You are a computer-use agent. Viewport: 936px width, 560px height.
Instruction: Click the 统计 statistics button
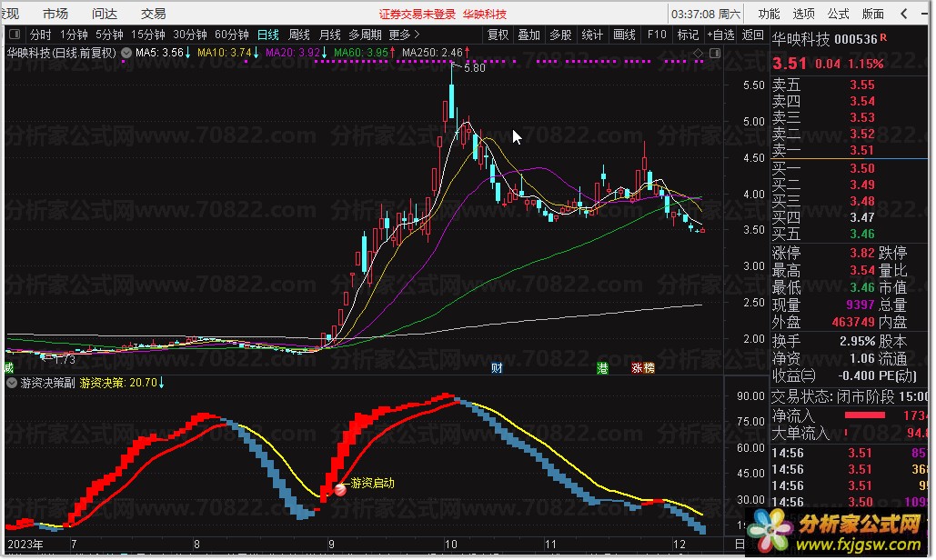tap(592, 35)
